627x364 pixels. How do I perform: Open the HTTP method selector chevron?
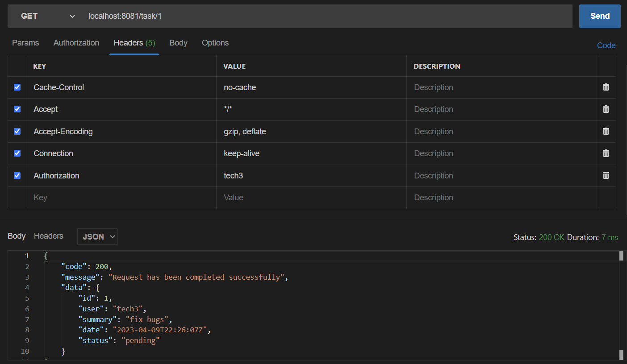point(72,16)
